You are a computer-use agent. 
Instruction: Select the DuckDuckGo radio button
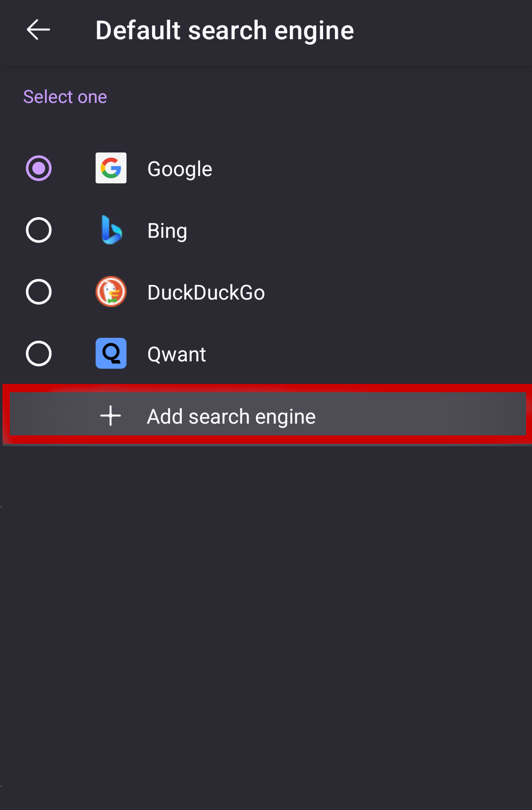tap(39, 292)
